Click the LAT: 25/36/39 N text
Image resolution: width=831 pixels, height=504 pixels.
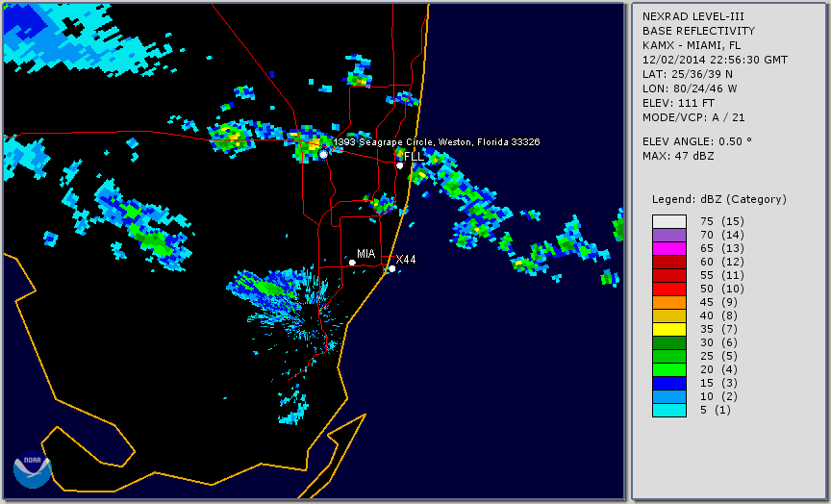688,74
